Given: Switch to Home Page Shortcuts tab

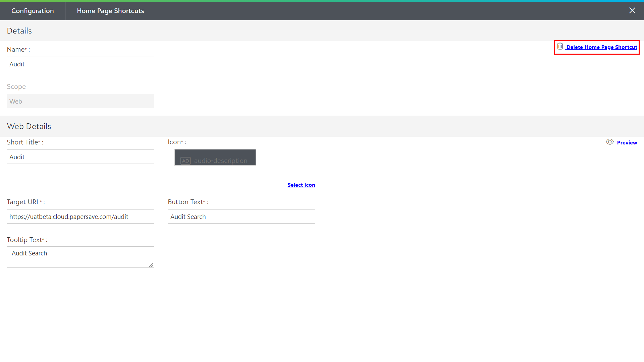Looking at the screenshot, I should pos(110,11).
